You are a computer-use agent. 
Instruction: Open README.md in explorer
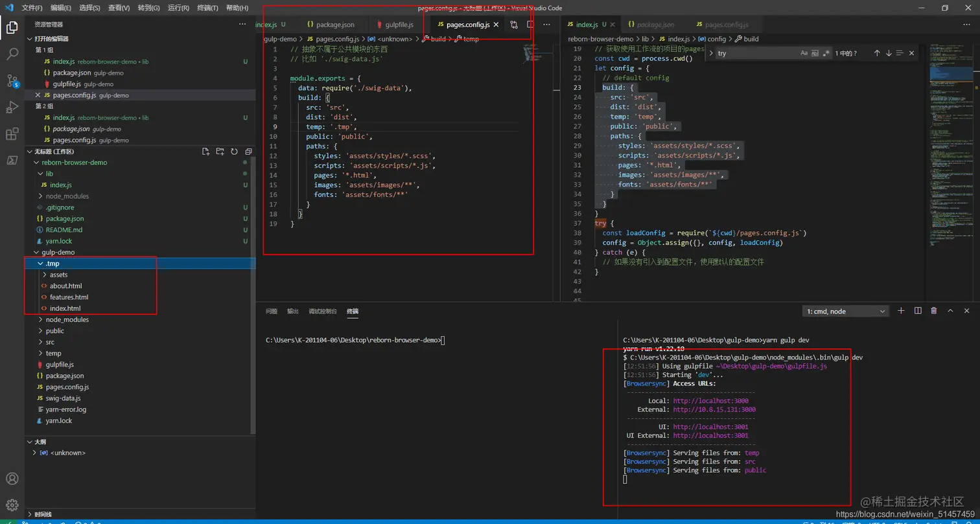coord(64,230)
